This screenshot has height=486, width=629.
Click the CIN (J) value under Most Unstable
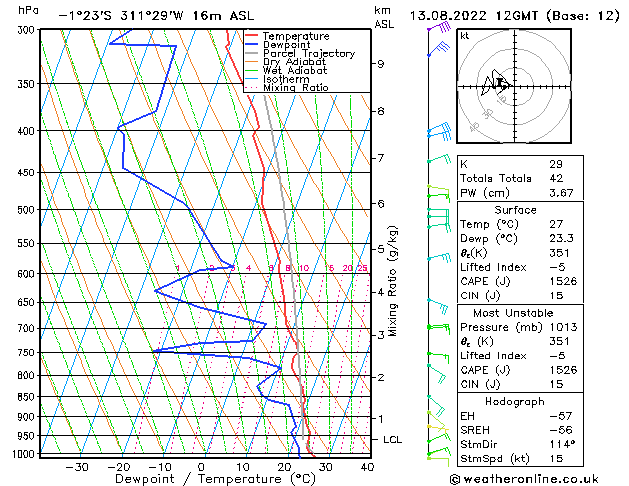(x=556, y=384)
